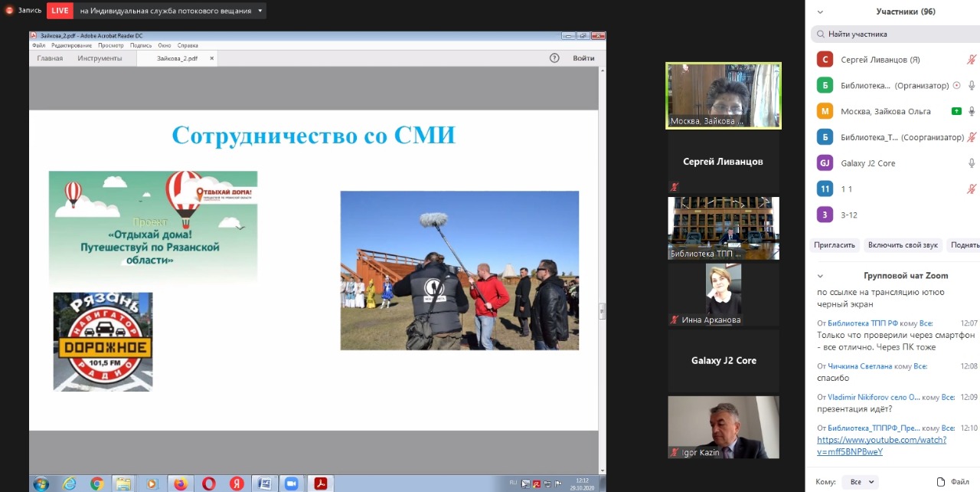The image size is (980, 492).
Task: Click the Acrobat help question mark icon
Action: click(554, 58)
